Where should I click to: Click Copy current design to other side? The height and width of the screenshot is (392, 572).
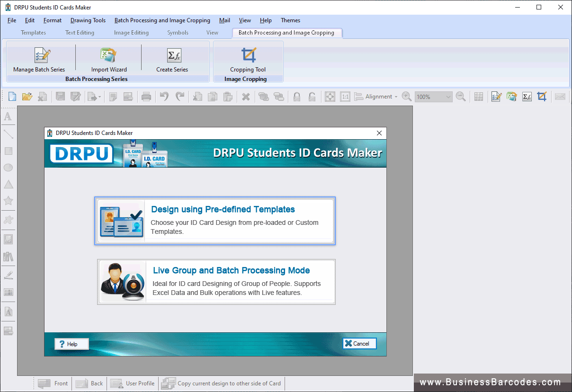[x=221, y=383]
